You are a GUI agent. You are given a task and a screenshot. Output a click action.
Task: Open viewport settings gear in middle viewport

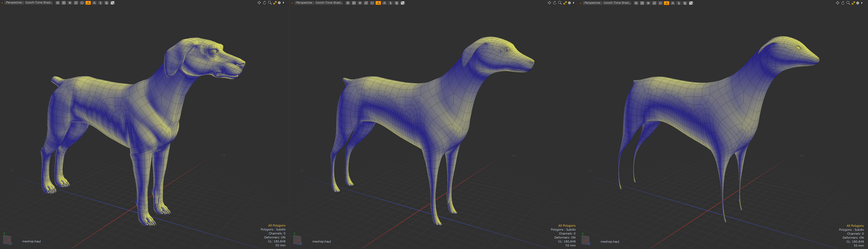click(x=569, y=3)
